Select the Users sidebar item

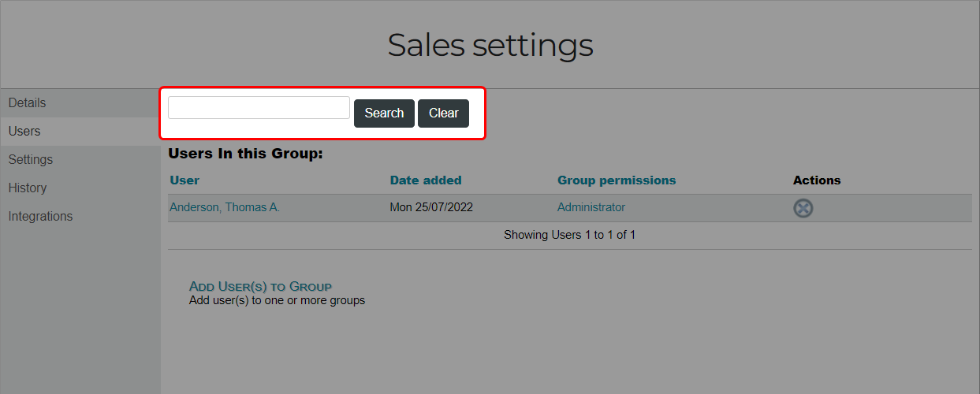click(80, 132)
